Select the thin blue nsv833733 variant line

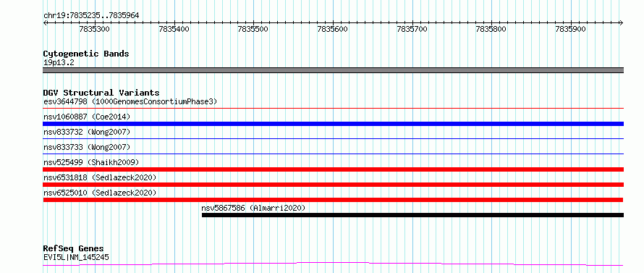(333, 154)
